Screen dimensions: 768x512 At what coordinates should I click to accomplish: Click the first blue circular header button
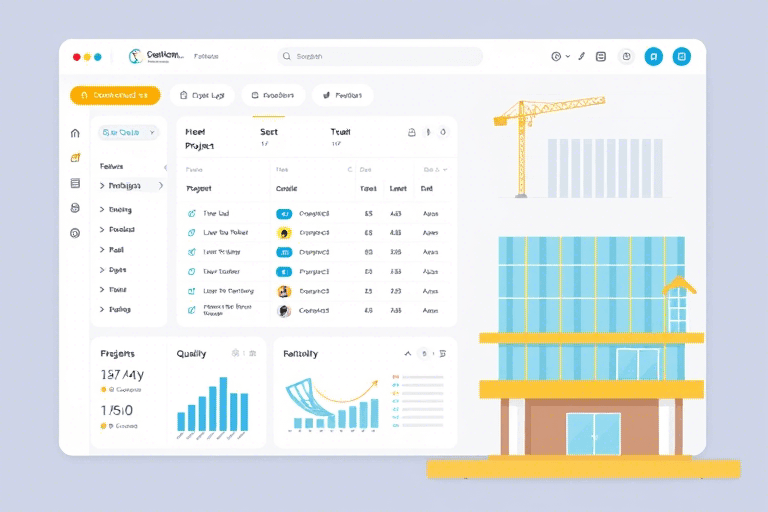click(x=653, y=57)
